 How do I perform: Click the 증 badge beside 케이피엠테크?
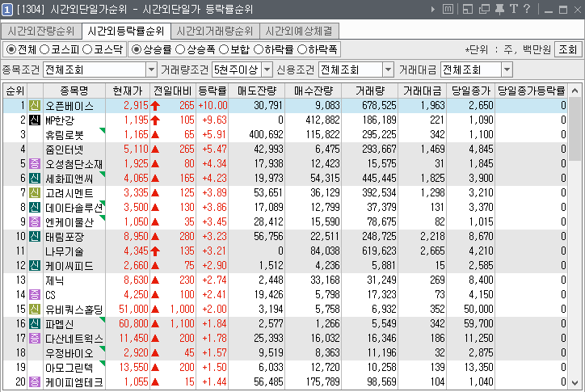click(x=35, y=382)
